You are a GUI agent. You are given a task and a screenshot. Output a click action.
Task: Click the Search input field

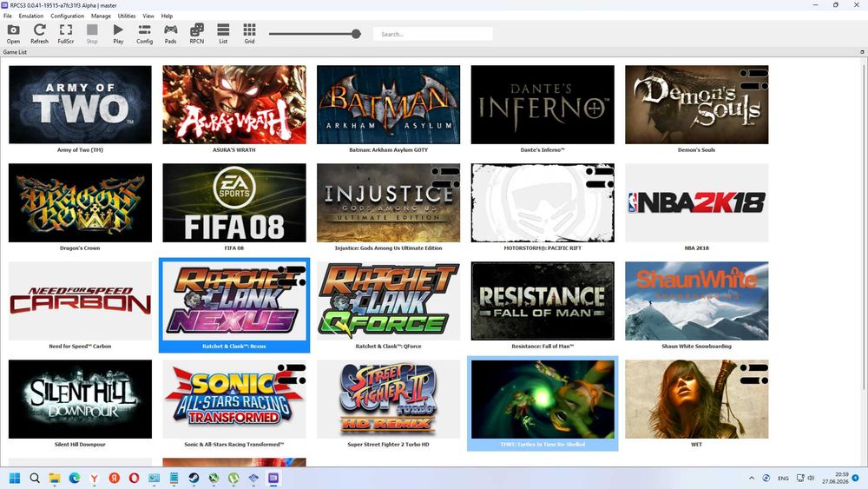pos(433,34)
